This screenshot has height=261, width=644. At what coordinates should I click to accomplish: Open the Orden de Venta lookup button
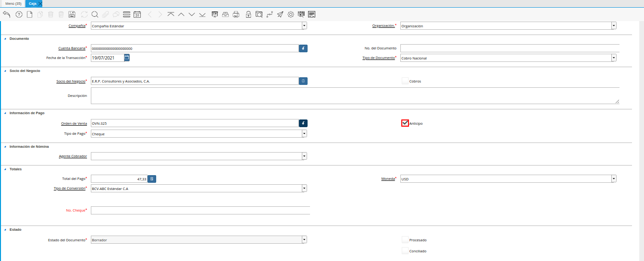click(303, 123)
